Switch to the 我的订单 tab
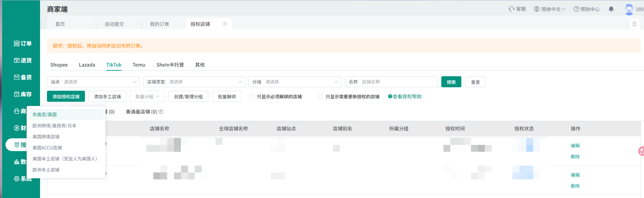The height and width of the screenshot is (198, 644). 160,24
